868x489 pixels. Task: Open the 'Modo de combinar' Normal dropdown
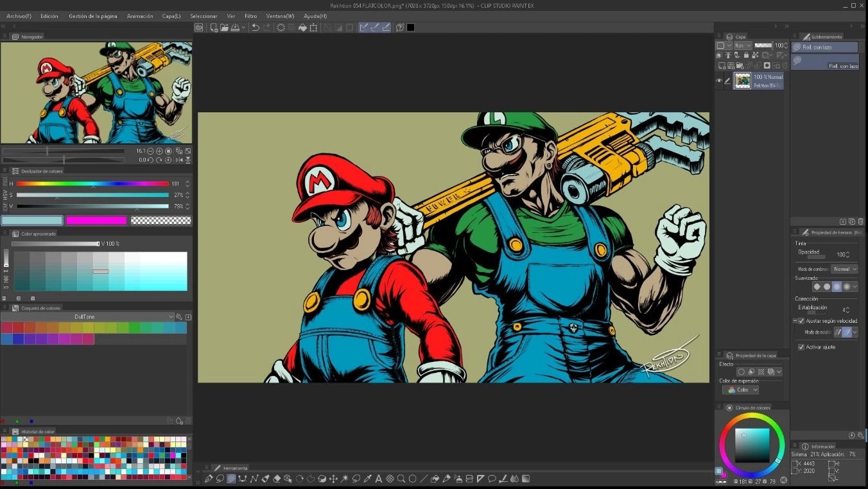point(844,269)
